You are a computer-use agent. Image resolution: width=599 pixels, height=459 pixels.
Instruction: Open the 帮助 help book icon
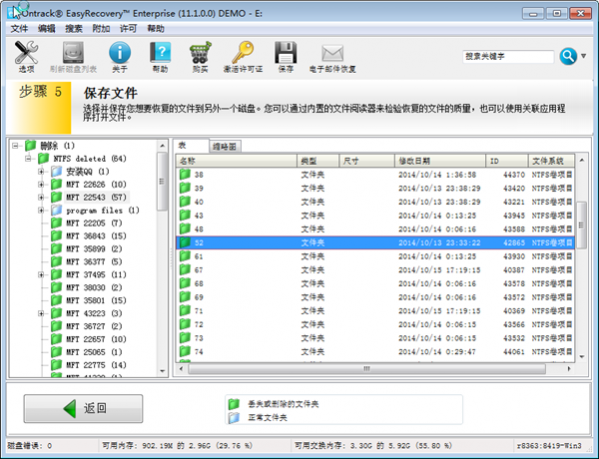point(160,53)
